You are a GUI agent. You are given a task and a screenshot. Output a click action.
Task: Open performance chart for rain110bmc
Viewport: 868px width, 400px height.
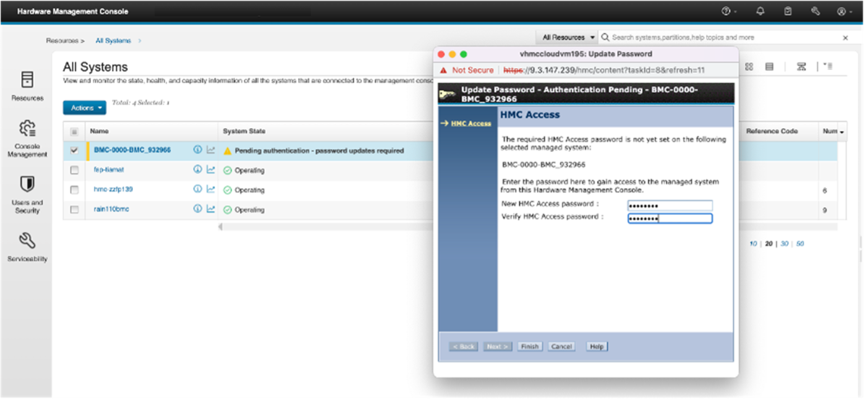210,209
